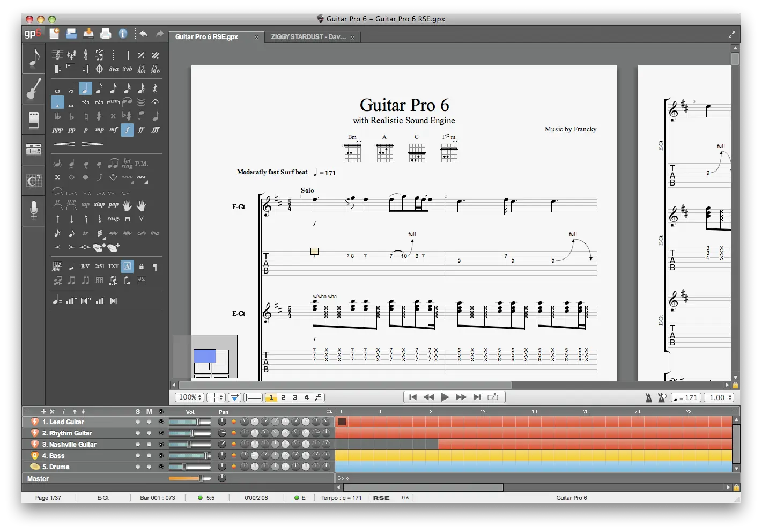Adjust the Lead Guitar volume slider
Screen dimensions: 762x532
tap(190, 422)
